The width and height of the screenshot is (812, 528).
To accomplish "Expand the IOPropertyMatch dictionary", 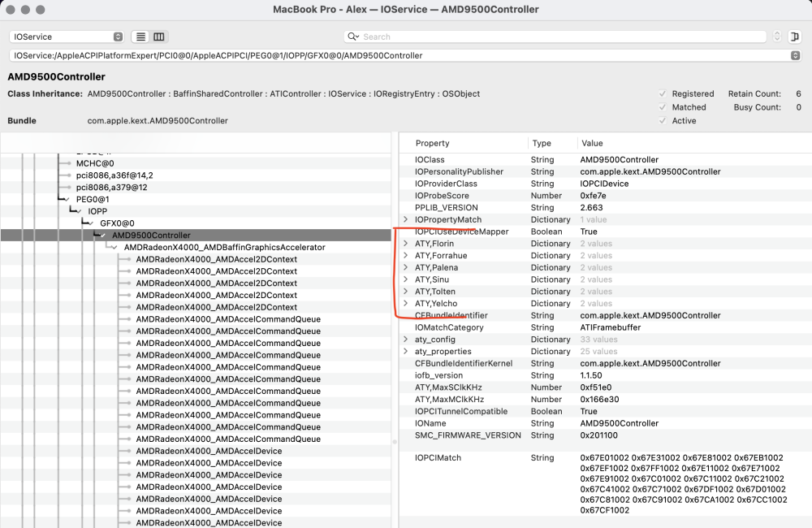I will pos(405,219).
